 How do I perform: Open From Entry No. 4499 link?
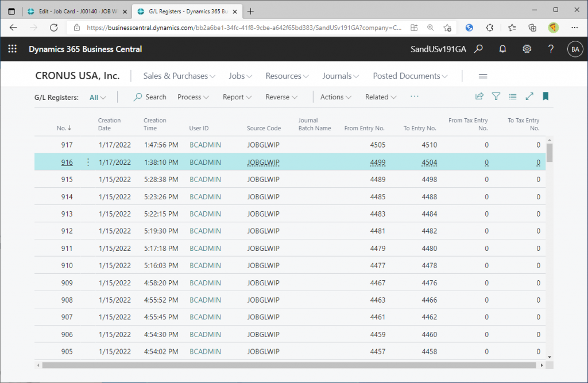tap(378, 162)
